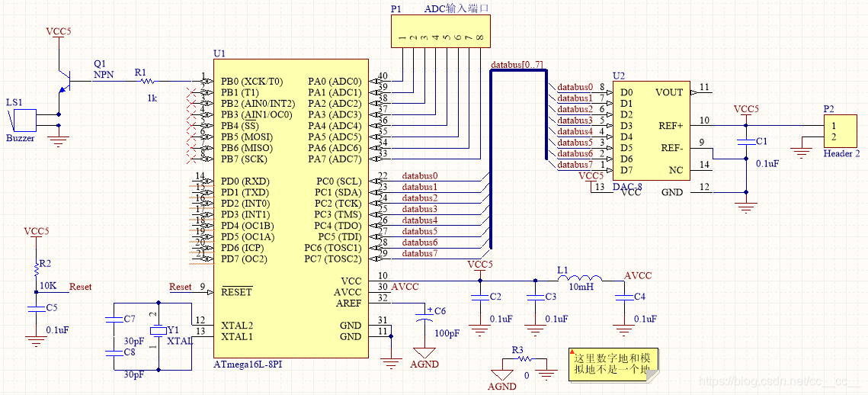
Task: Click the LS1 buzzer component
Action: click(24, 120)
